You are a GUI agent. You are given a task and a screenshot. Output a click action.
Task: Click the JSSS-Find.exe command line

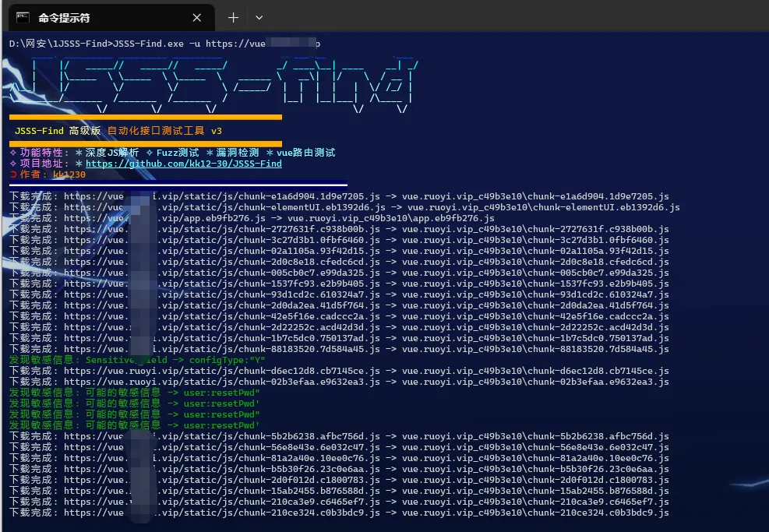click(x=164, y=44)
